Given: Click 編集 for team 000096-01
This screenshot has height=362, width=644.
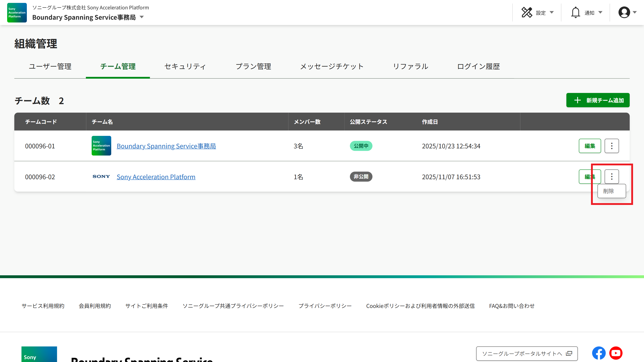Looking at the screenshot, I should pos(589,146).
